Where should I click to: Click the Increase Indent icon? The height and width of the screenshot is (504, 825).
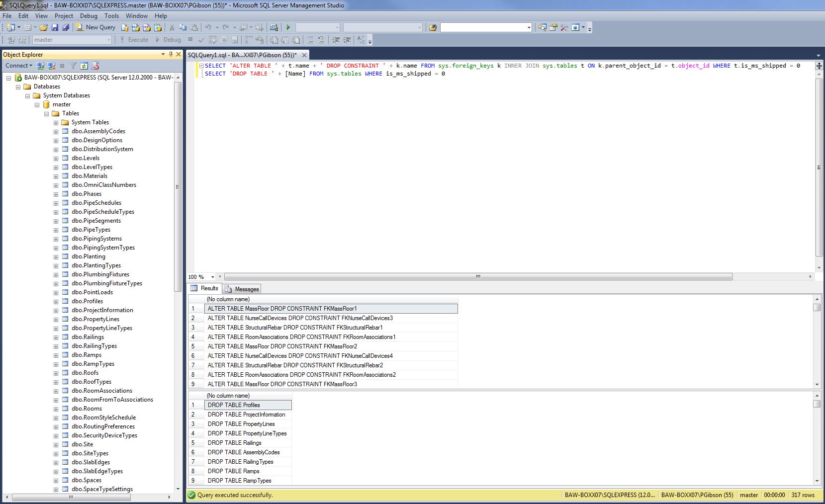[x=347, y=40]
